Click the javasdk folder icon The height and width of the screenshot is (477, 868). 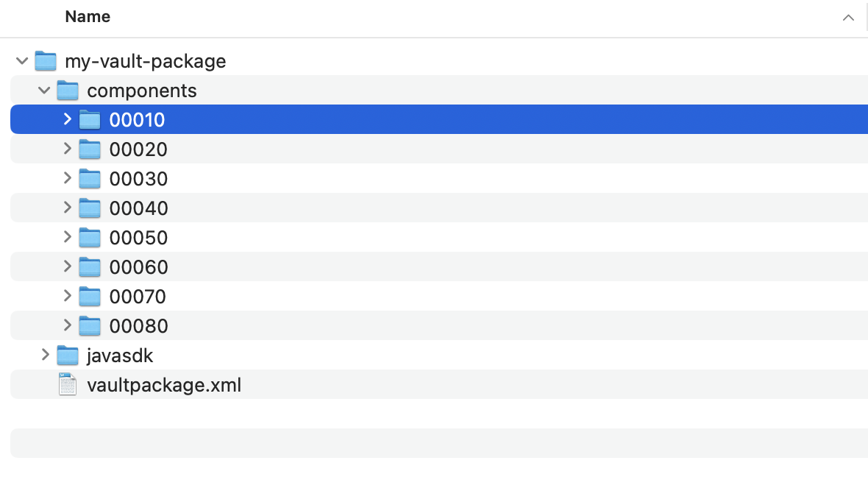68,356
